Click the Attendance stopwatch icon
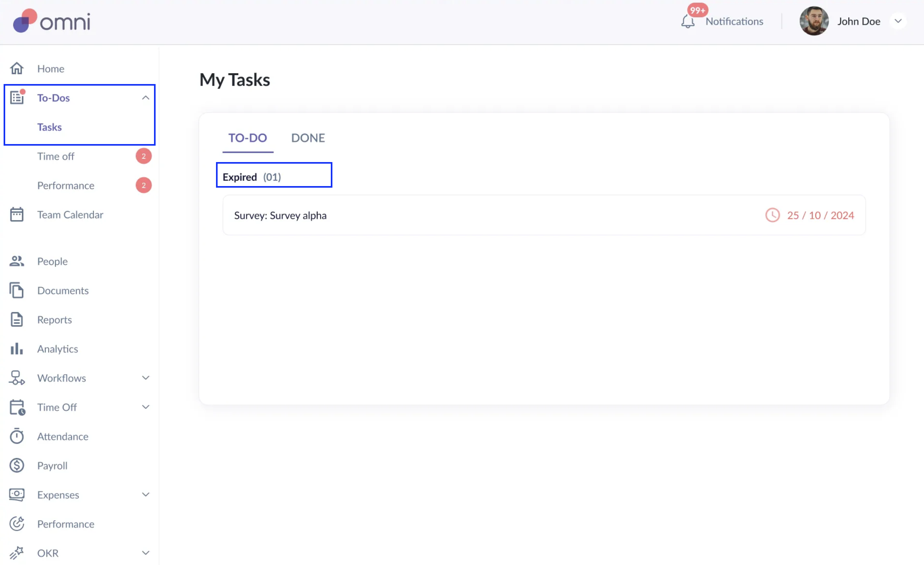 tap(17, 436)
